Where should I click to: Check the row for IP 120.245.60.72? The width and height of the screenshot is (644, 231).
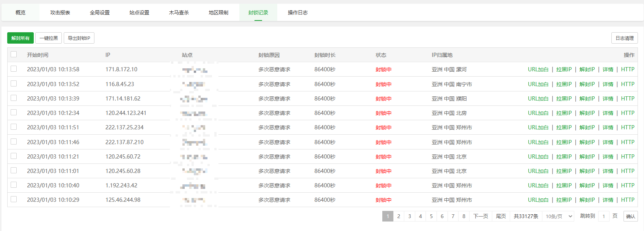click(x=14, y=156)
